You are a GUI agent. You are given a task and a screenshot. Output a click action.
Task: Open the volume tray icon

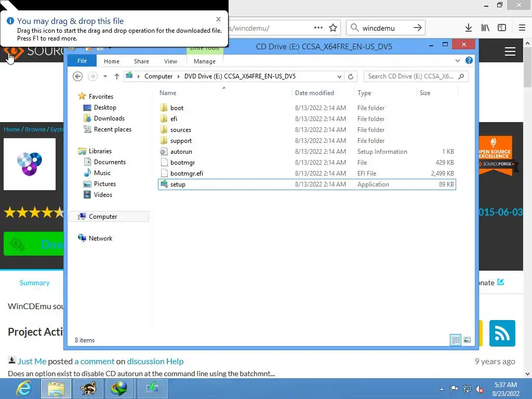pyautogui.click(x=480, y=389)
